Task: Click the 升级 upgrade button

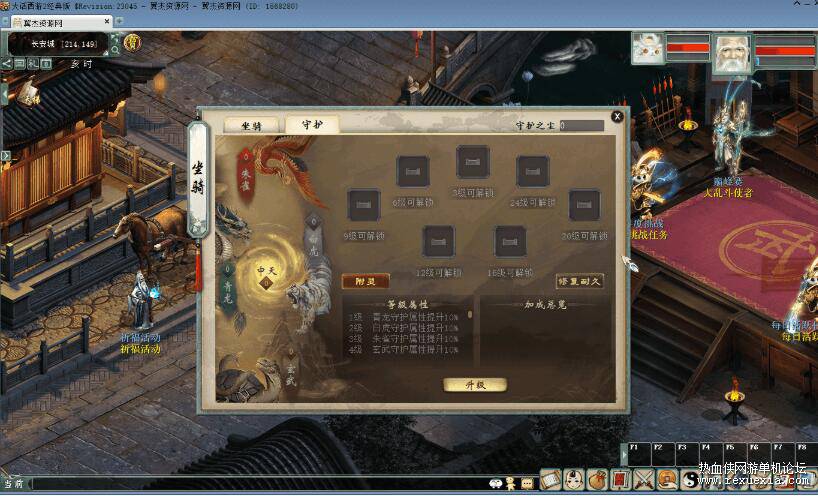Action: (475, 385)
